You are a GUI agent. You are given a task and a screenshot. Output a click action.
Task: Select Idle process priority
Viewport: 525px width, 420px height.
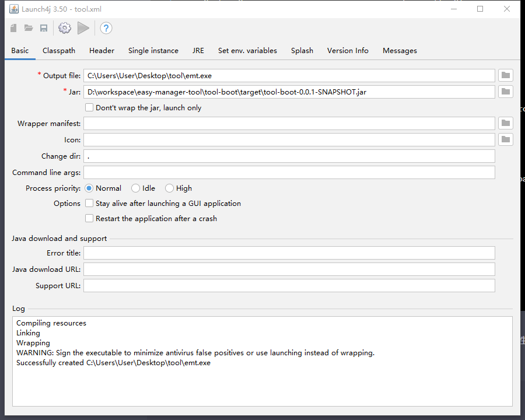coord(136,188)
